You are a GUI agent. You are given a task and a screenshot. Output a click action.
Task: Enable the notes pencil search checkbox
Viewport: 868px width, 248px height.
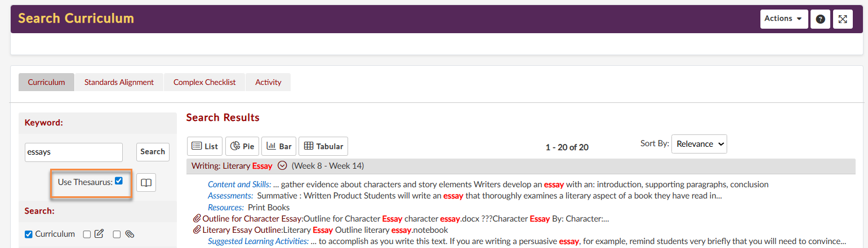[x=87, y=235]
